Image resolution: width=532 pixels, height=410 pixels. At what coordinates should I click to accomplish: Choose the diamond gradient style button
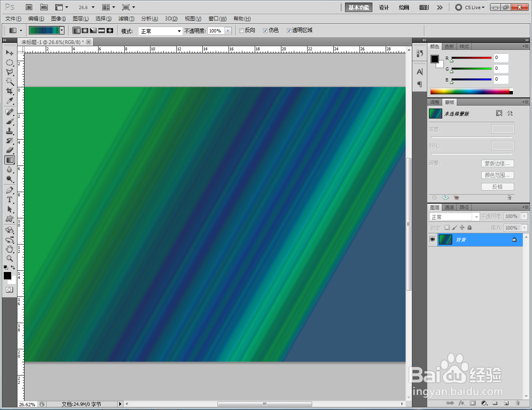pos(110,30)
